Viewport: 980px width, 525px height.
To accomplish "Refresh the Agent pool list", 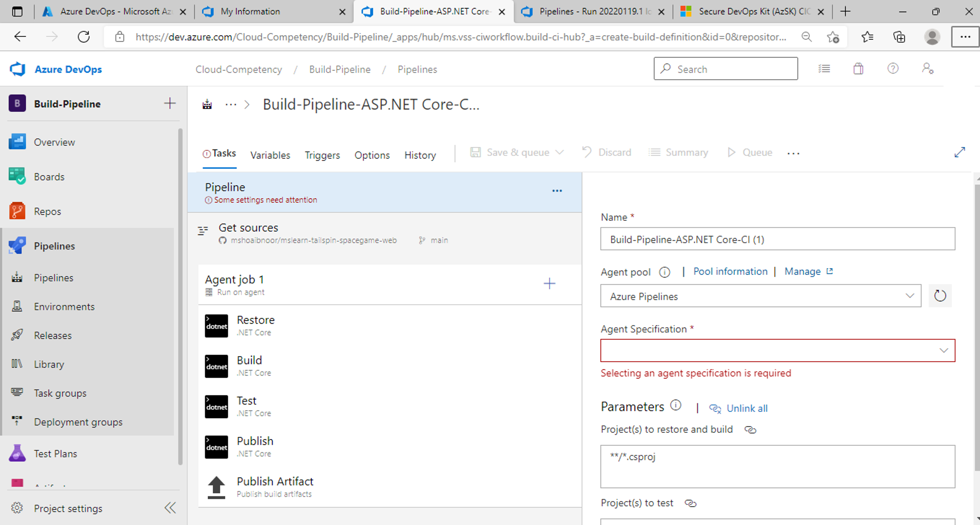I will point(940,296).
